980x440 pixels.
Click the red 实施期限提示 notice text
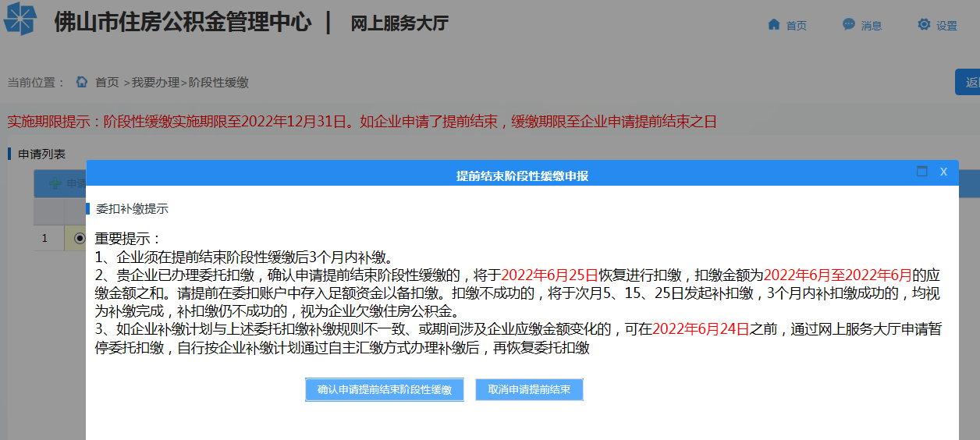pyautogui.click(x=361, y=122)
